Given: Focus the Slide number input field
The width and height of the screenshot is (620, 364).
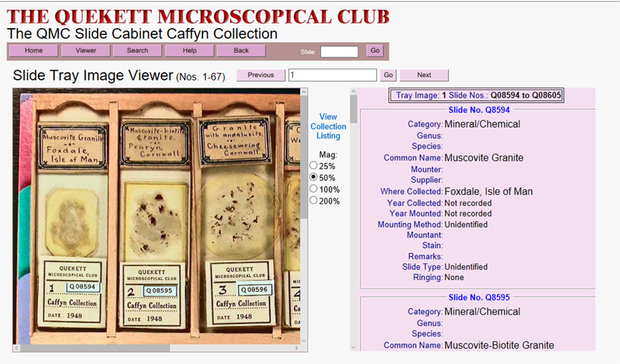Looking at the screenshot, I should [x=339, y=52].
